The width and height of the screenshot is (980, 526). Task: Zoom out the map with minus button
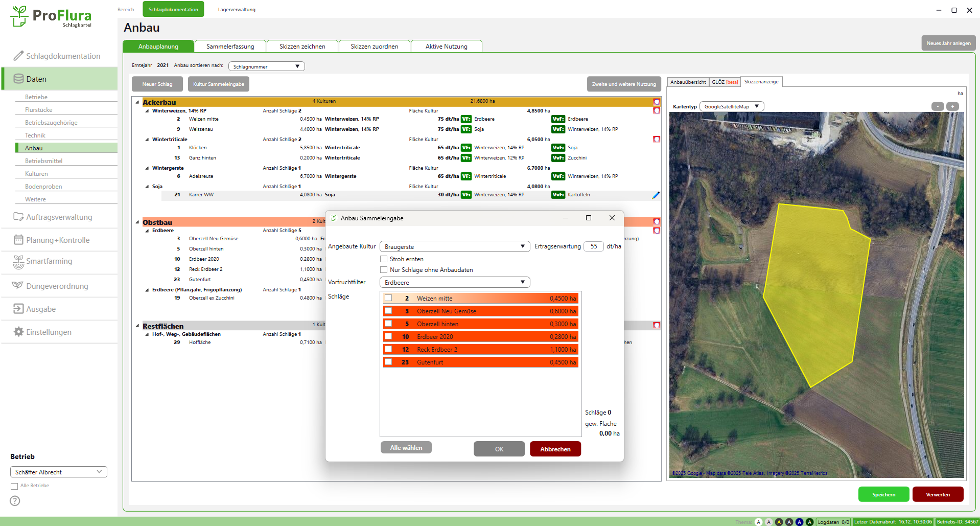pos(938,106)
